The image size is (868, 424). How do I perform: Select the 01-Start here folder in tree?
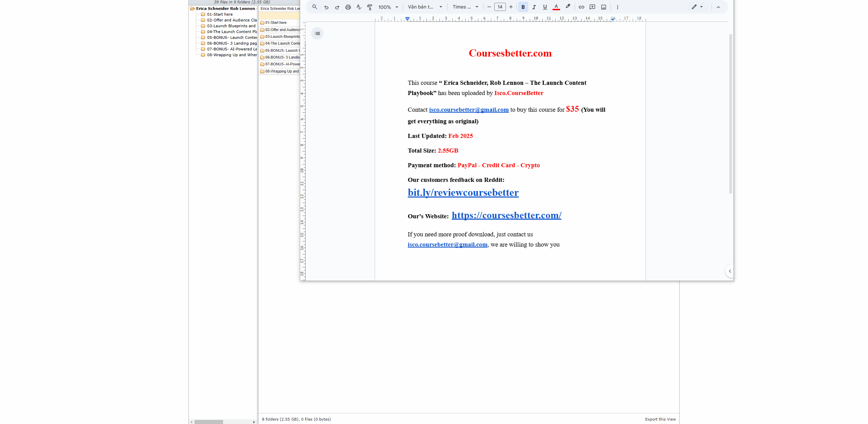(x=220, y=14)
